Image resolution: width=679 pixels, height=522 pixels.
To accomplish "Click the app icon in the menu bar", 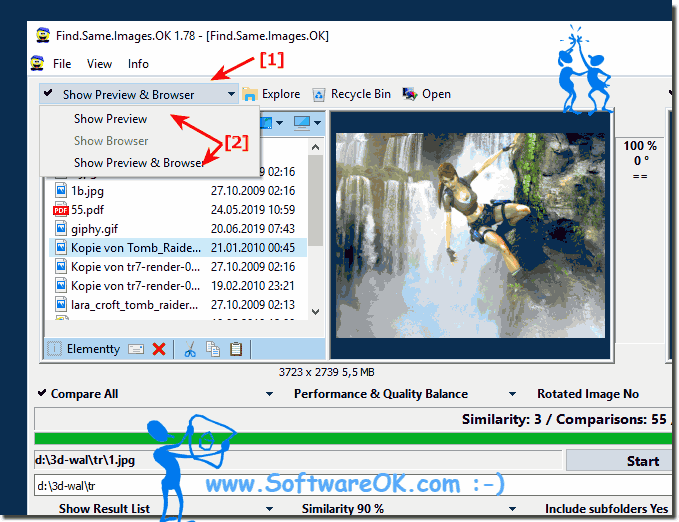I will 38,63.
